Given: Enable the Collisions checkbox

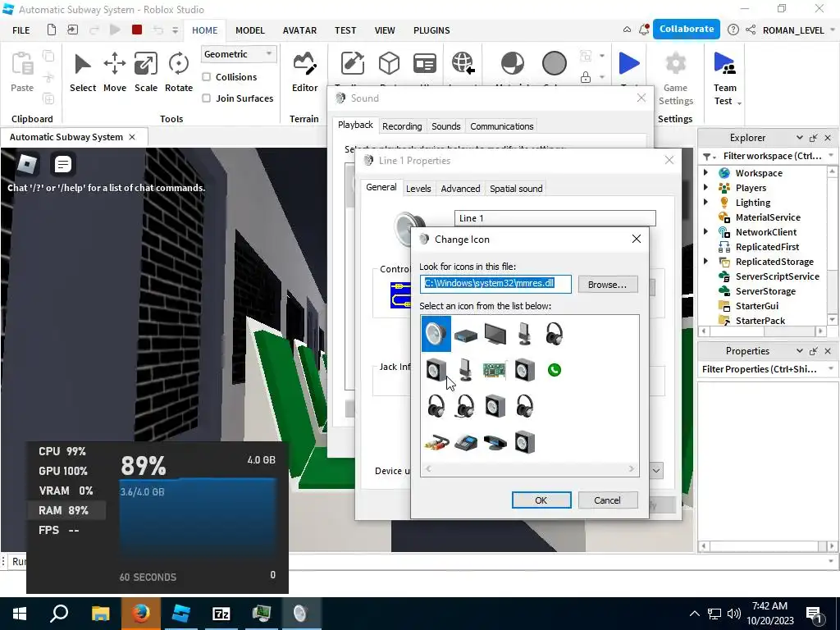Looking at the screenshot, I should (206, 77).
